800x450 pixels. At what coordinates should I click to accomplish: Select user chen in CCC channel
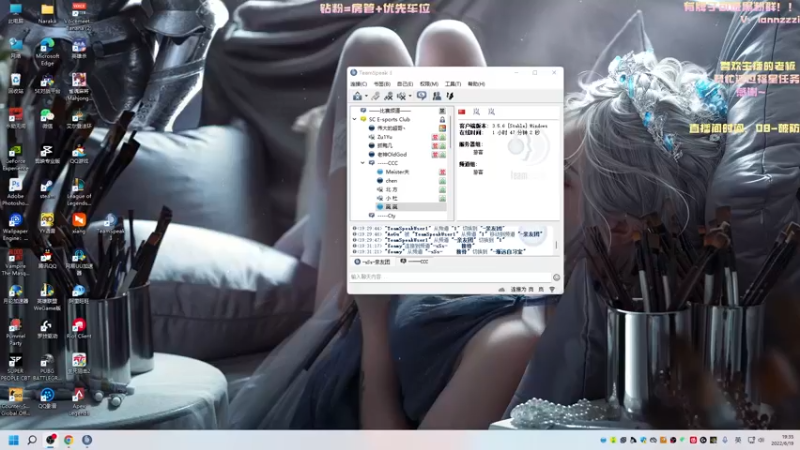coord(391,181)
